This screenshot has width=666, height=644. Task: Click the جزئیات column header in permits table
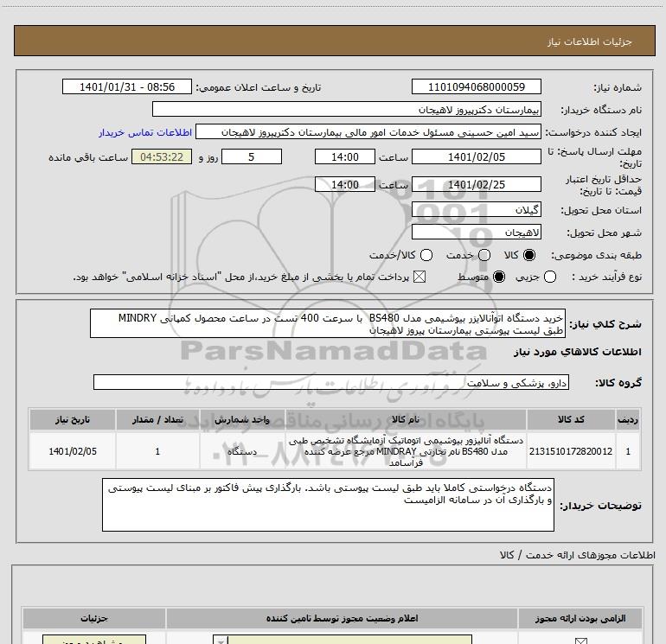[94, 618]
